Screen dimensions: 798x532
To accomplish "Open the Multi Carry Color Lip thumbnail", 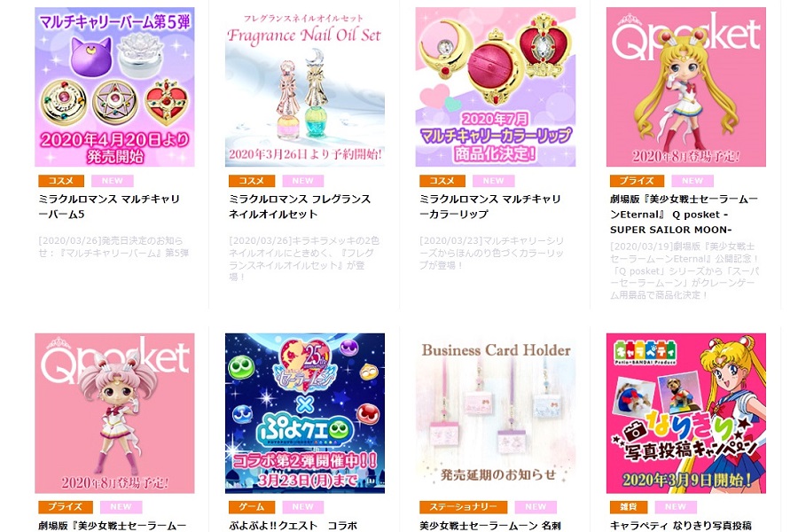I will tap(495, 87).
